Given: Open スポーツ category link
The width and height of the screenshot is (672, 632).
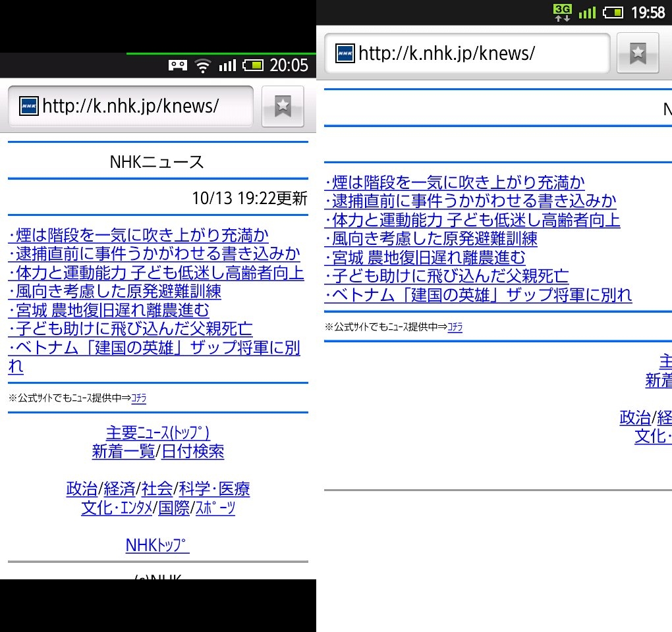Looking at the screenshot, I should coord(215,508).
